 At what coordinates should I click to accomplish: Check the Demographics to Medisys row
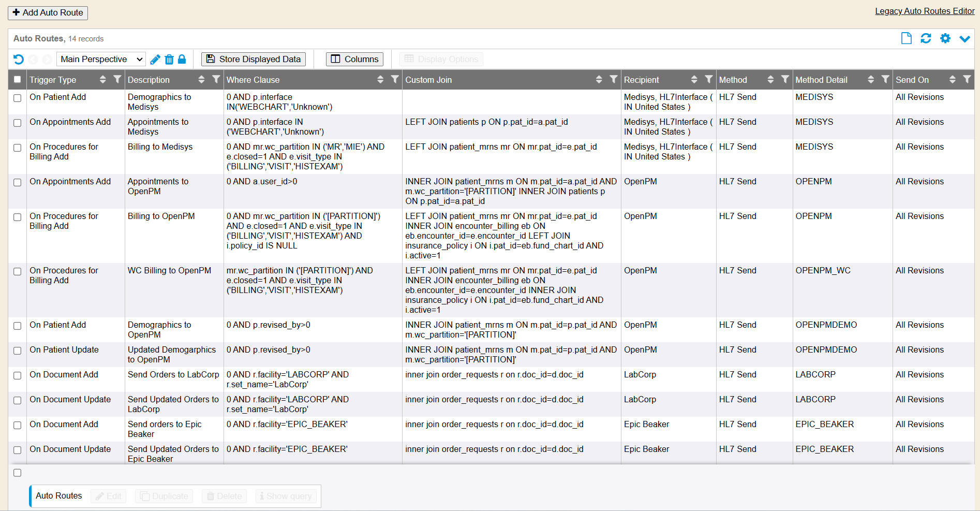(18, 98)
